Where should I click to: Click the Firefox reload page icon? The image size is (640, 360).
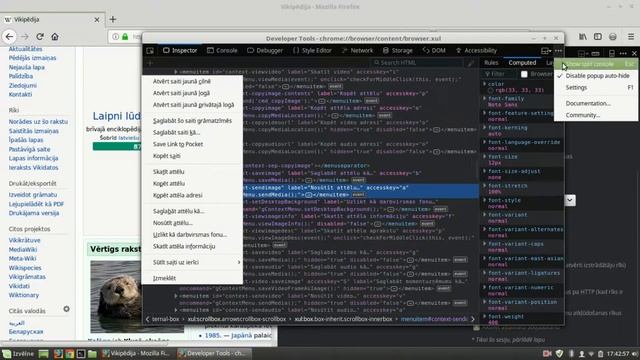click(x=40, y=37)
